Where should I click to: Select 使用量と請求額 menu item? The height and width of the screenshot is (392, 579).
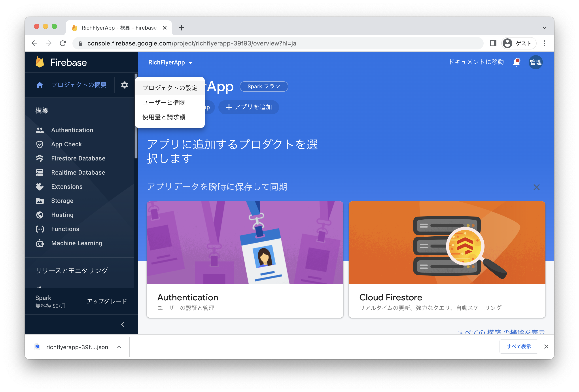point(170,117)
